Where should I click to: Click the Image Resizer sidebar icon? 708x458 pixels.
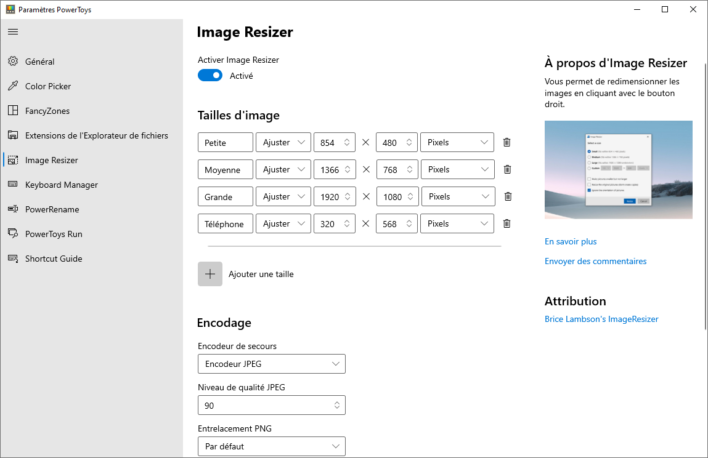pyautogui.click(x=13, y=160)
